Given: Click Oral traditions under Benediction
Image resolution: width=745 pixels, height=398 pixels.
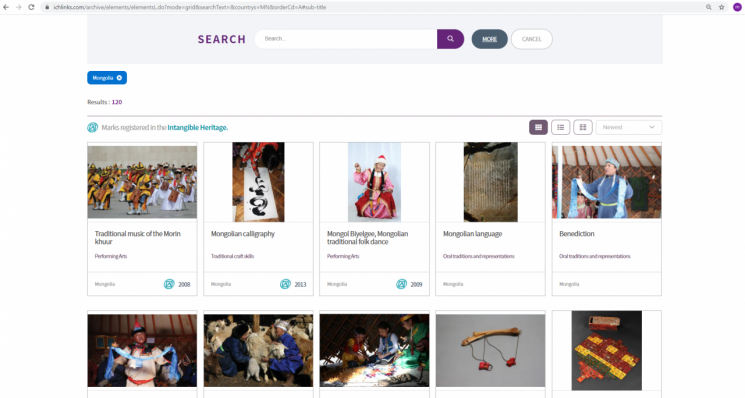Looking at the screenshot, I should [595, 256].
